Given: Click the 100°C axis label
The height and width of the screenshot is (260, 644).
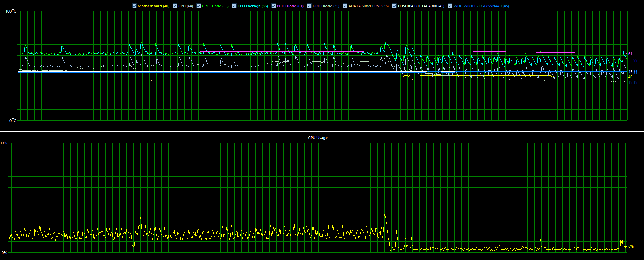Looking at the screenshot, I should [x=10, y=11].
